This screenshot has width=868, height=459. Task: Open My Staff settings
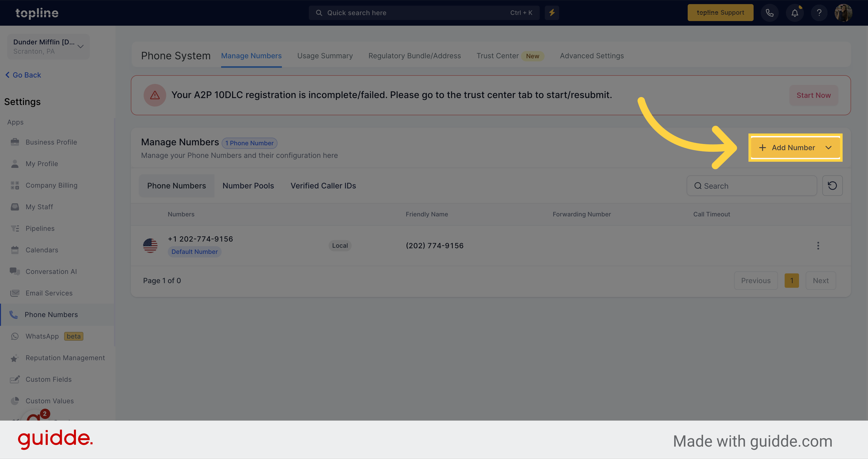[40, 207]
